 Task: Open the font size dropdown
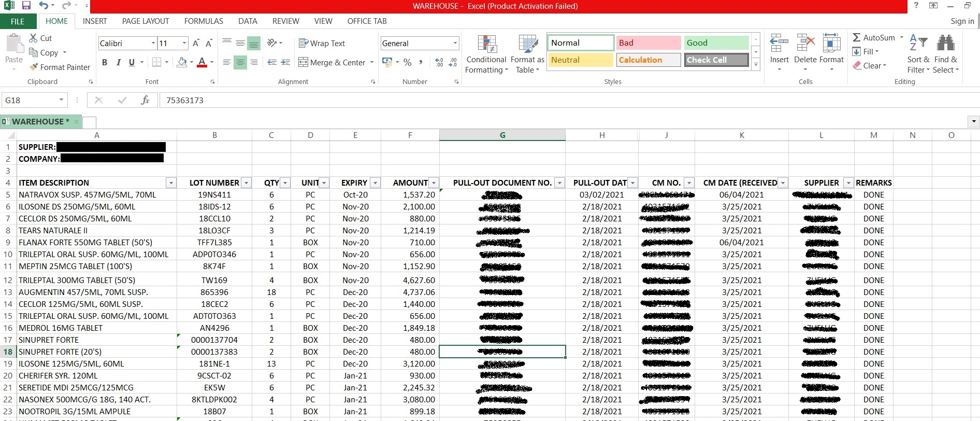(x=184, y=43)
